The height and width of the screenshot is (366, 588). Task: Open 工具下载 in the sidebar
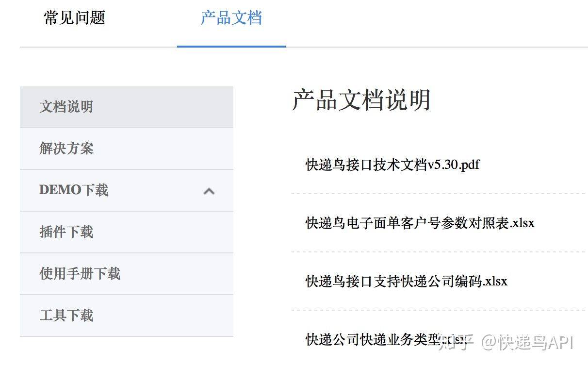point(126,316)
